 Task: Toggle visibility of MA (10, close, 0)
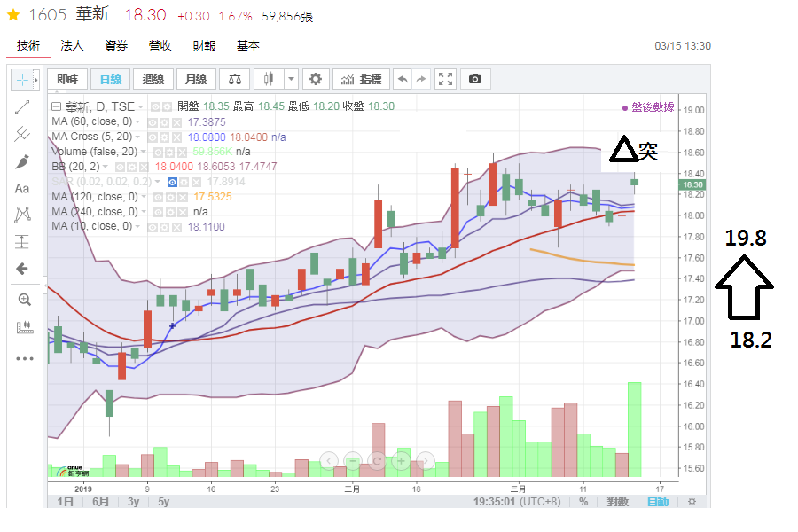tap(153, 227)
